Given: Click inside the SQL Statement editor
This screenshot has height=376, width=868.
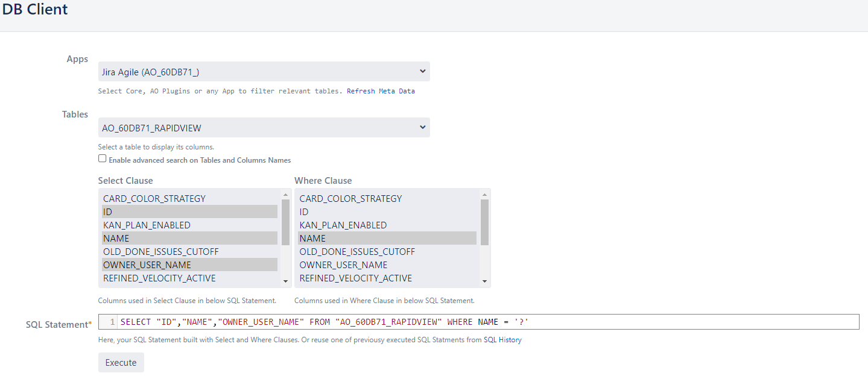Looking at the screenshot, I should point(483,322).
